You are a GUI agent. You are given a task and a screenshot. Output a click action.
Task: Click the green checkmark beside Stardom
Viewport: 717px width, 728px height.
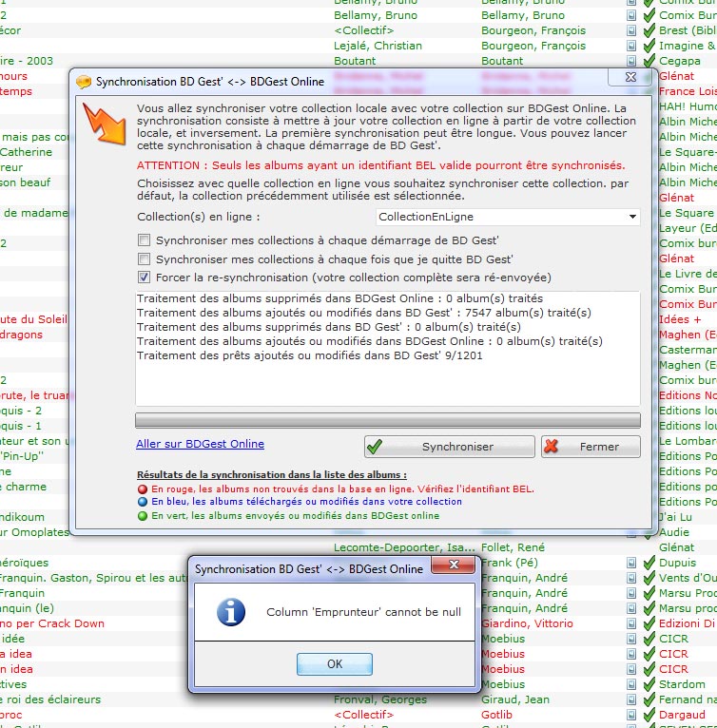pos(649,684)
